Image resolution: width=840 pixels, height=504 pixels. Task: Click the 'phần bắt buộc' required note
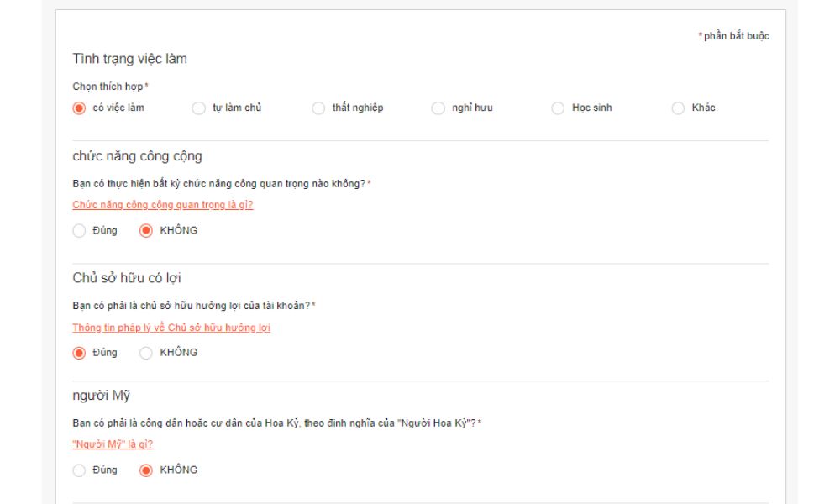pos(736,36)
